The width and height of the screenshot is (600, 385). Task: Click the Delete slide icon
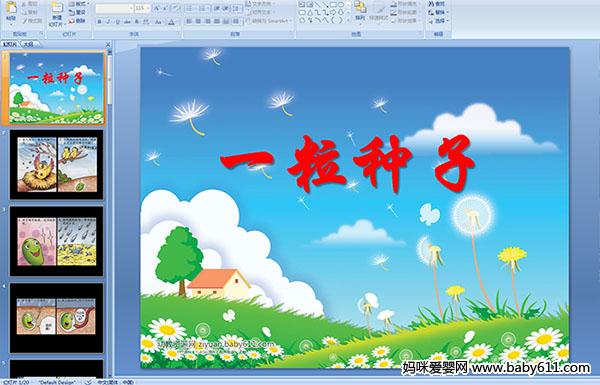[77, 21]
